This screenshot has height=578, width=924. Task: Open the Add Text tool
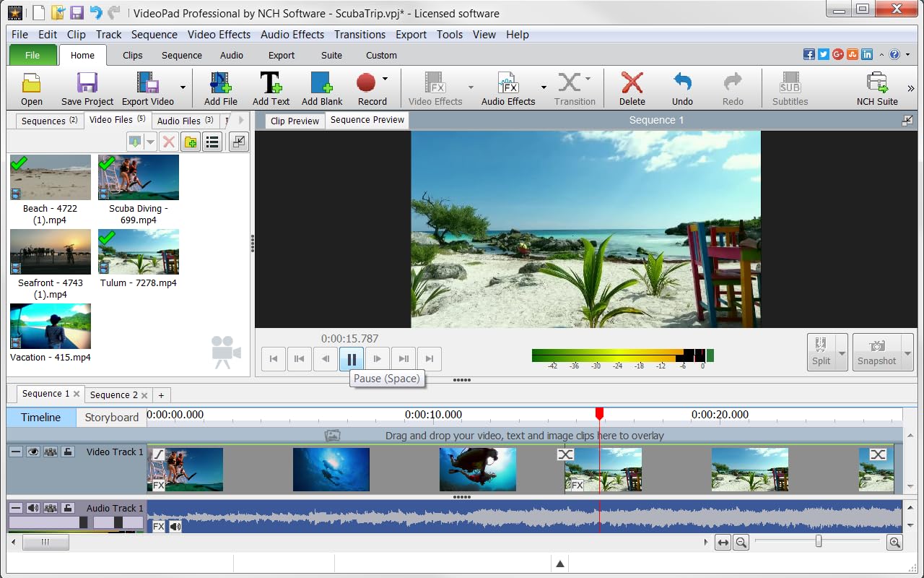point(271,86)
